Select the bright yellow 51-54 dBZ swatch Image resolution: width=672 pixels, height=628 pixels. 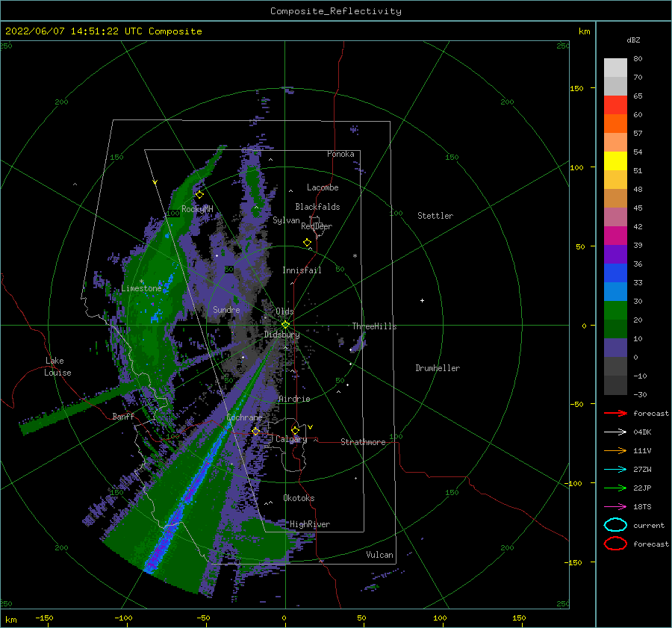pyautogui.click(x=615, y=161)
